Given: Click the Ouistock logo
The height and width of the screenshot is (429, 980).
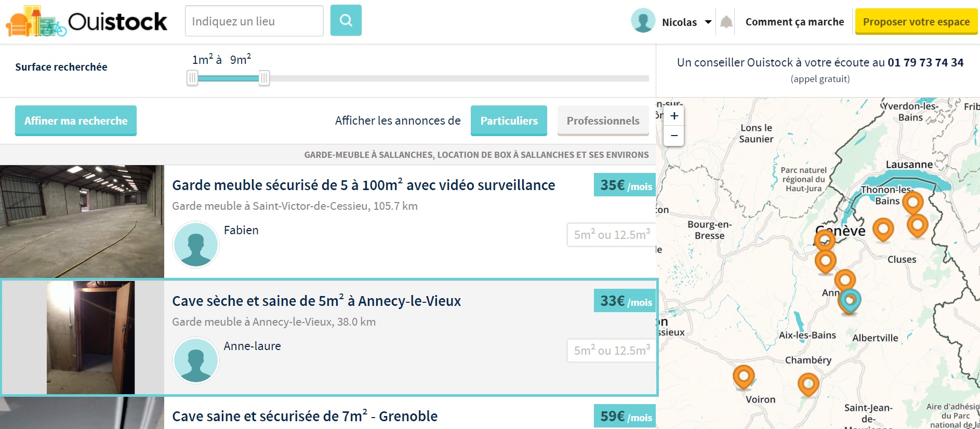Looking at the screenshot, I should point(86,21).
